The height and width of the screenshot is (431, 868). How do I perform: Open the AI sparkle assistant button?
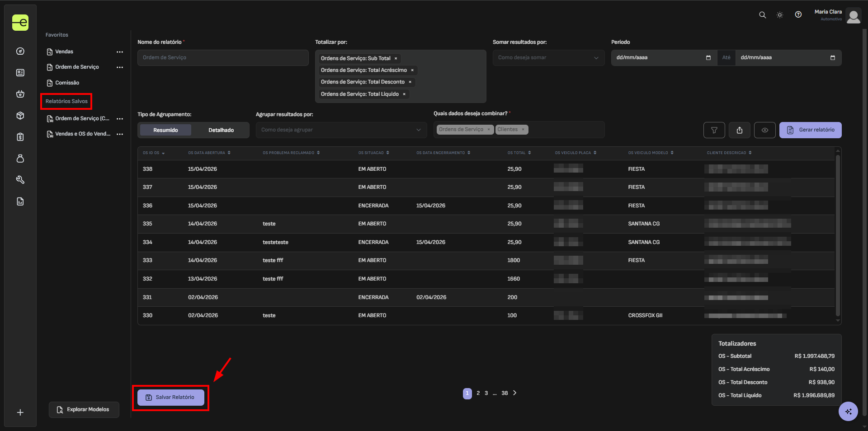tap(848, 411)
